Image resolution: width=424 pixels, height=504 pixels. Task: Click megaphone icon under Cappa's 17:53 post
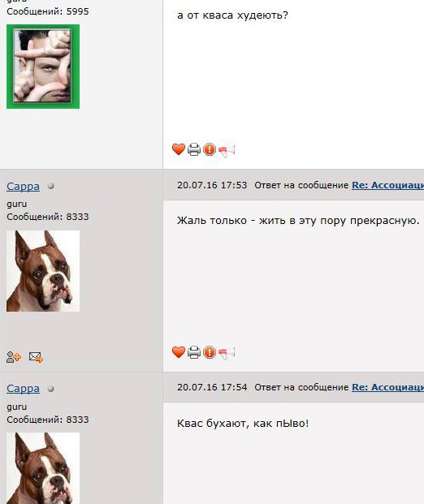227,353
